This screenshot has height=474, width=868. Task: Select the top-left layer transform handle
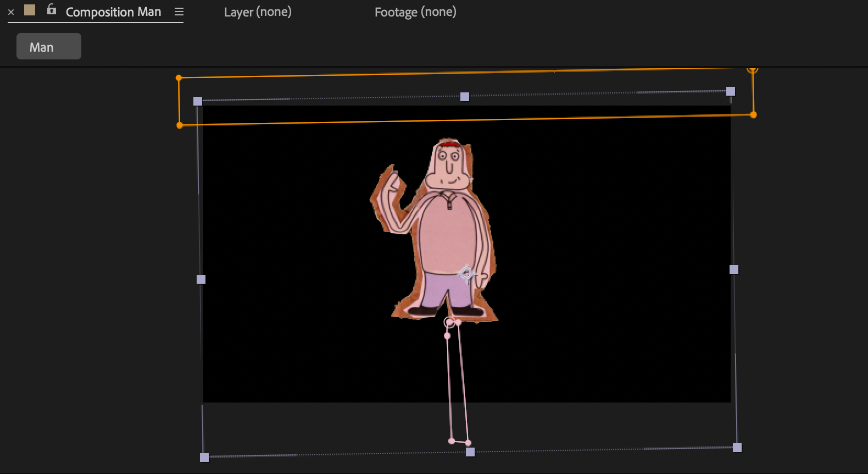[x=198, y=101]
